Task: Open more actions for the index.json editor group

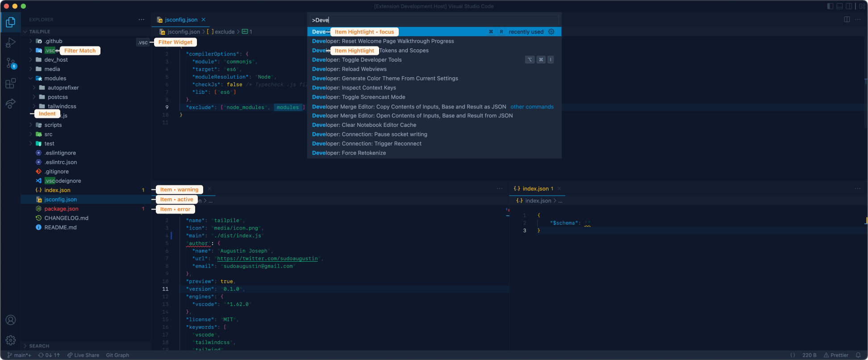Action: [858, 188]
